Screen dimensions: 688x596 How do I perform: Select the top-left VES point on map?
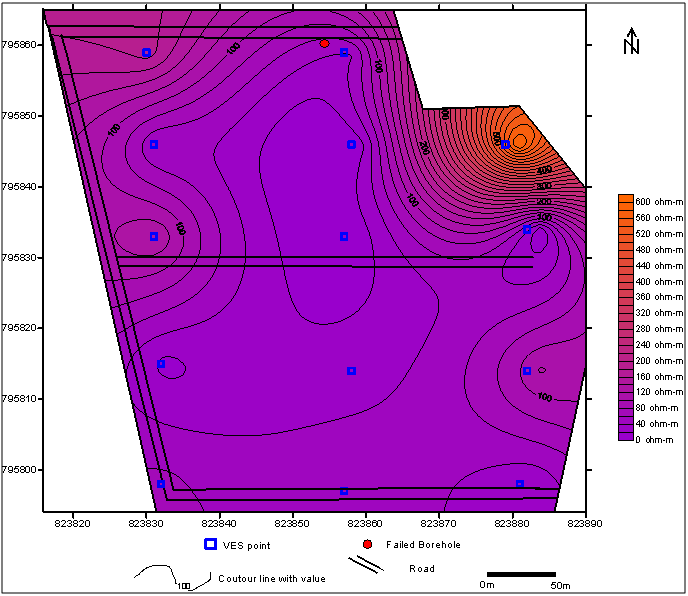146,52
